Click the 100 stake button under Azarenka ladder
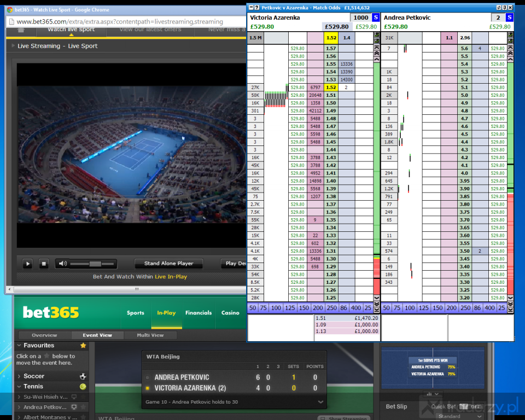525x420 pixels. tap(276, 308)
